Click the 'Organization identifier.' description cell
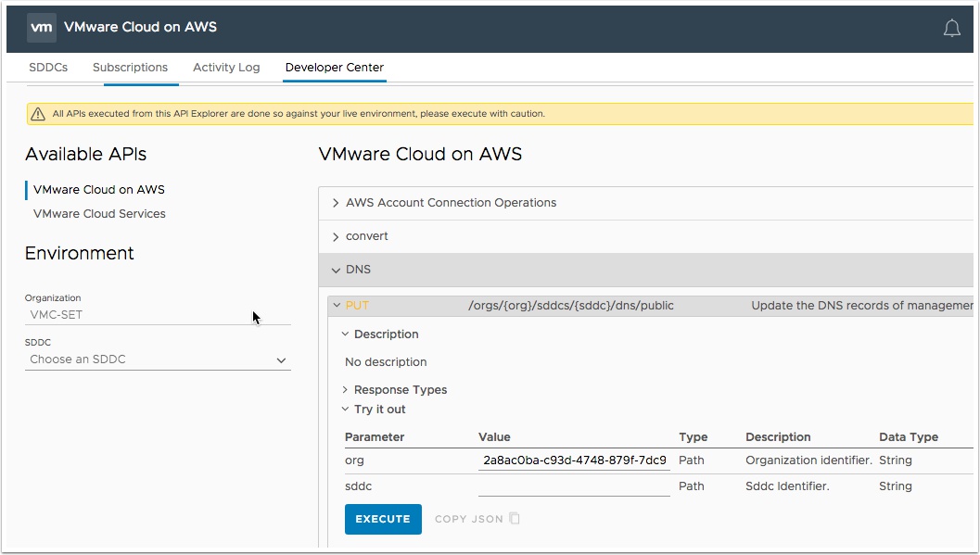 [x=808, y=460]
